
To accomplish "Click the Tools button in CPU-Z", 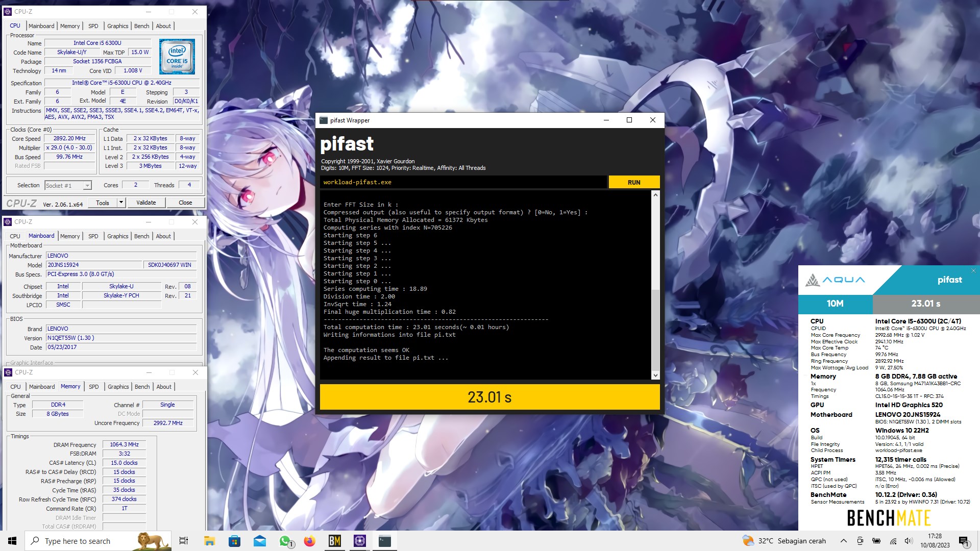I will pyautogui.click(x=103, y=203).
